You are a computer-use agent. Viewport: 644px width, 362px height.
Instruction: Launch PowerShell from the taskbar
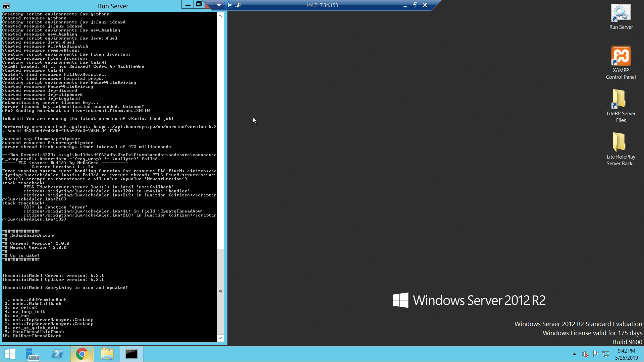point(57,354)
